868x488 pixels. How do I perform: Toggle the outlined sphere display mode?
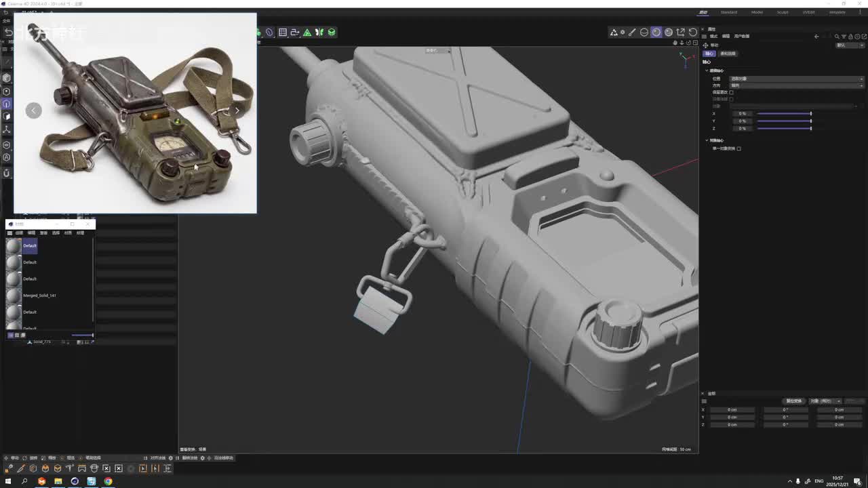[x=644, y=32]
